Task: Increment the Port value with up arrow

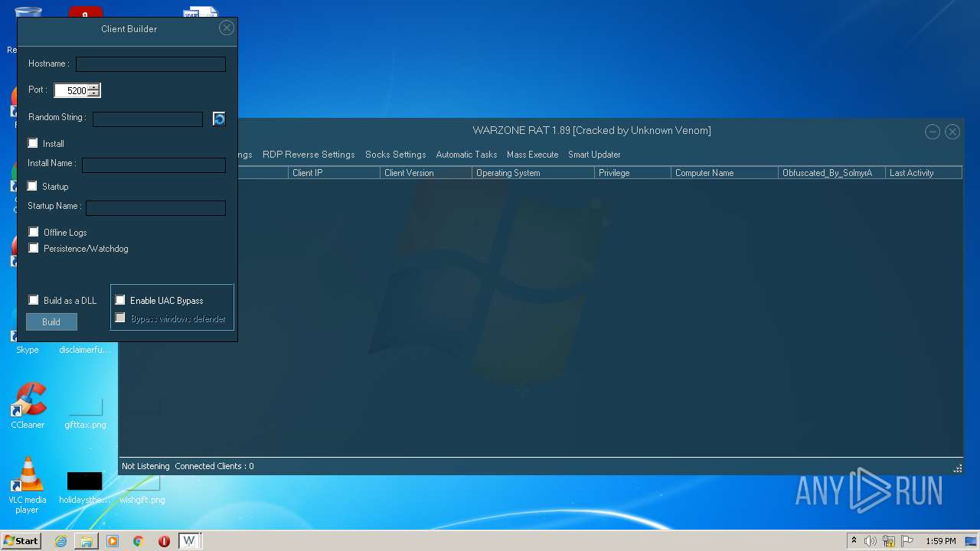Action: point(93,87)
